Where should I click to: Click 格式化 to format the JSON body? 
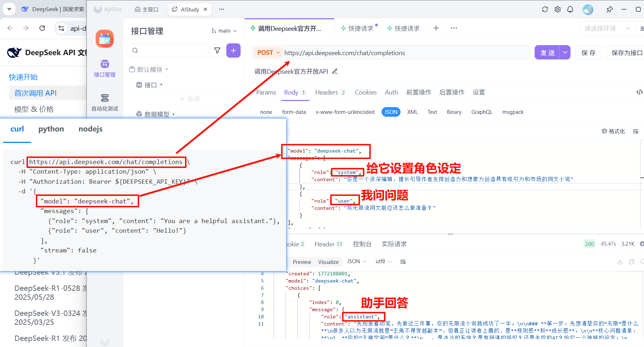(613, 131)
